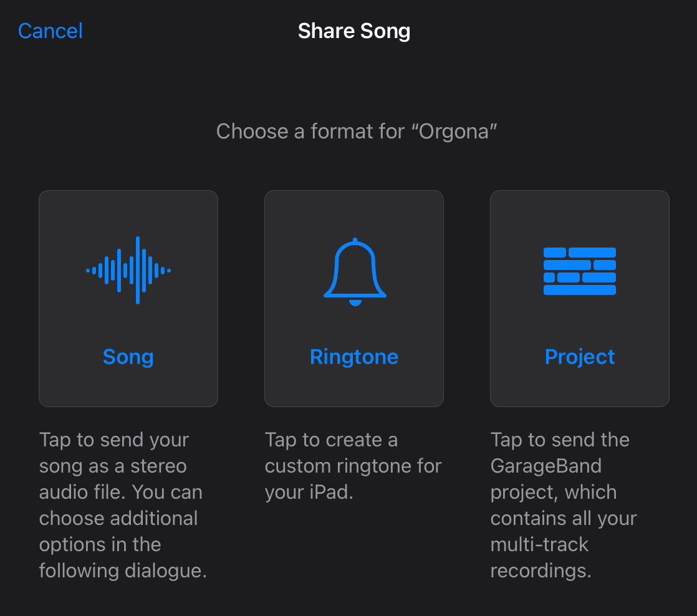The width and height of the screenshot is (697, 616).
Task: Click the GarageBand project description text
Action: pos(564,505)
